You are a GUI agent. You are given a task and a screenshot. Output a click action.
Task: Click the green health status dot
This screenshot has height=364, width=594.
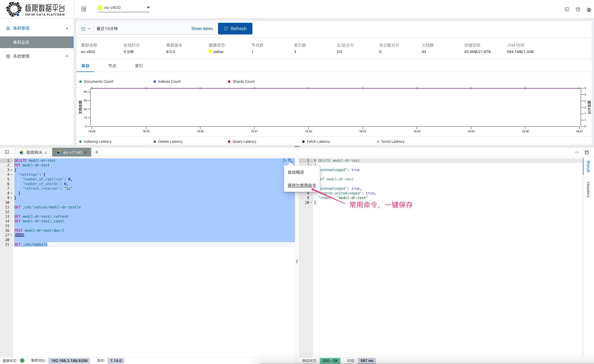22,361
